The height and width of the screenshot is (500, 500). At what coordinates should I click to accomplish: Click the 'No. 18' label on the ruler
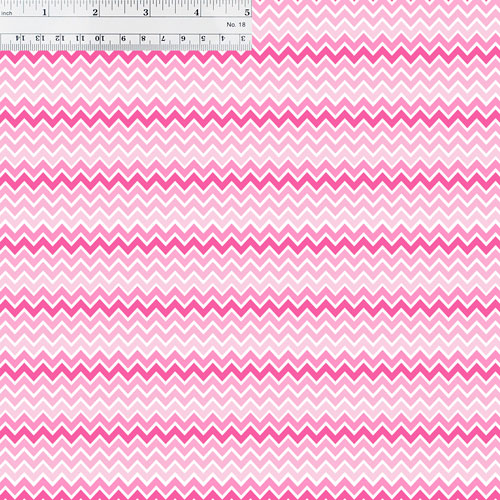click(x=236, y=25)
